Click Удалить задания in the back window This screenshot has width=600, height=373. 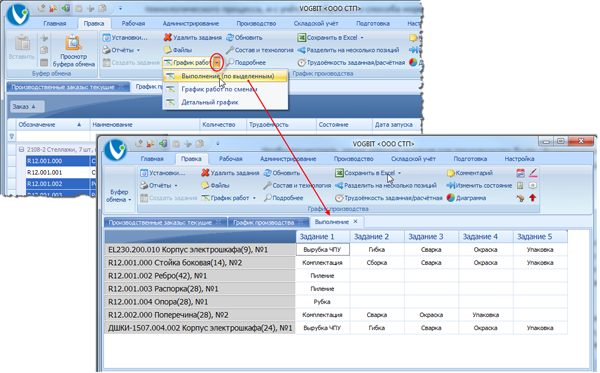(192, 37)
